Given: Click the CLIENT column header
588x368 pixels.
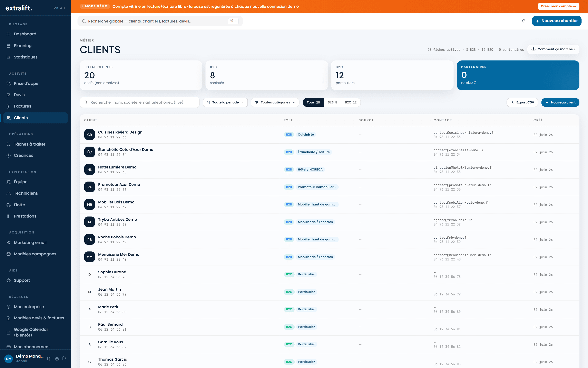Looking at the screenshot, I should pyautogui.click(x=91, y=120).
